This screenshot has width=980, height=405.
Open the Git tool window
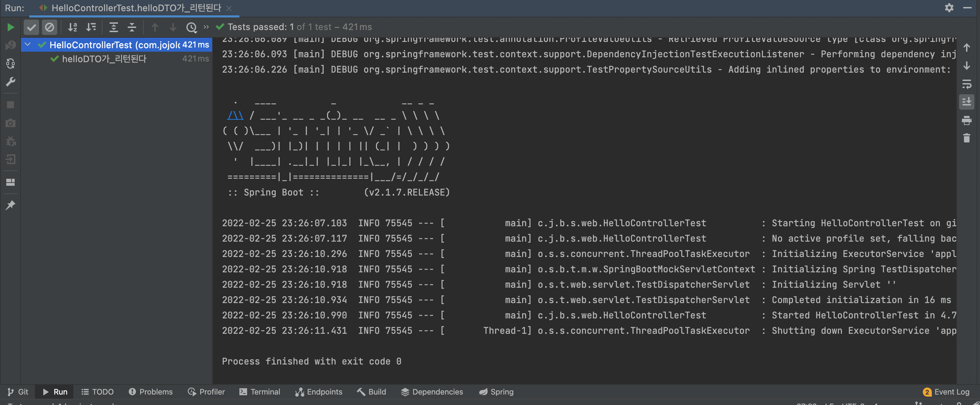point(18,392)
